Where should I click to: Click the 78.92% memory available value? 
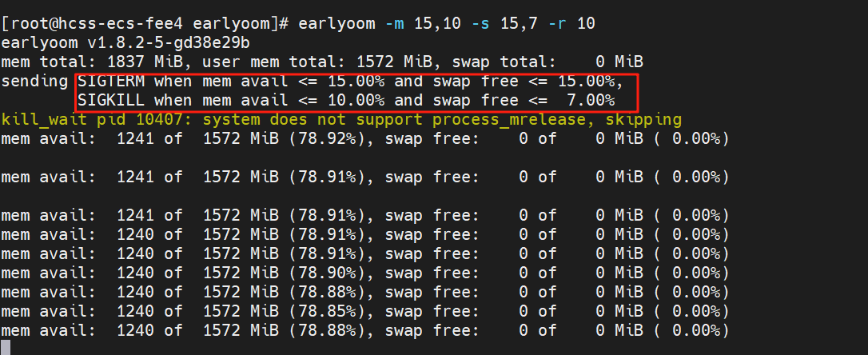327,139
